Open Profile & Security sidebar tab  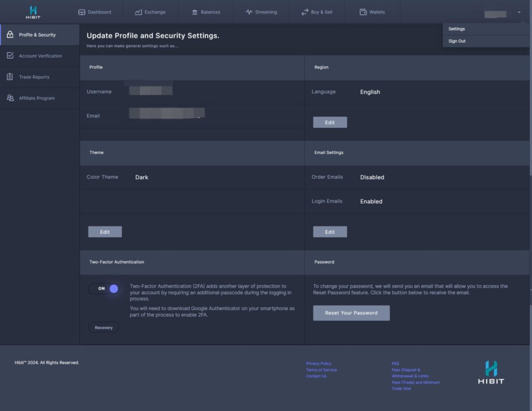coord(37,35)
